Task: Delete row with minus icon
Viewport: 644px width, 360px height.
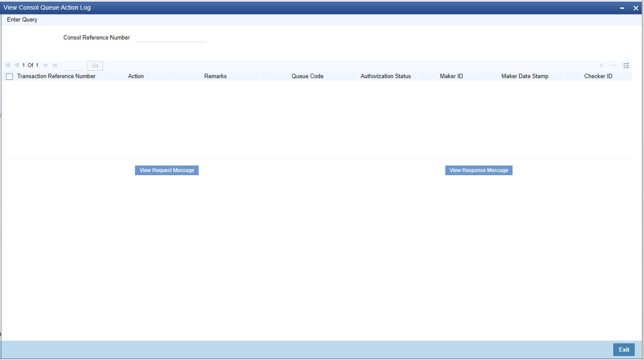Action: [x=614, y=65]
